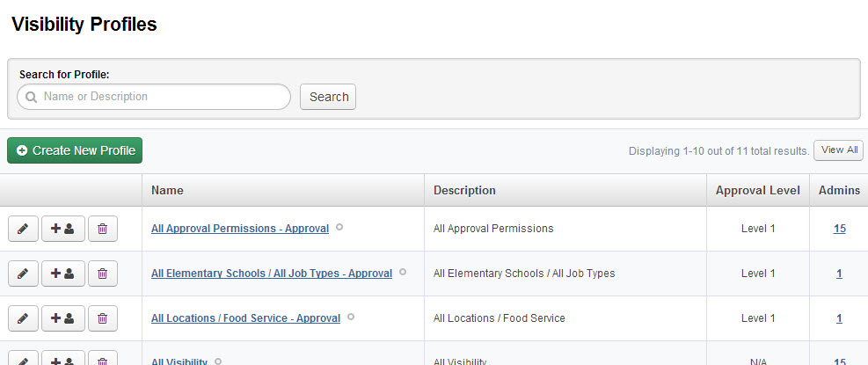Edit the All Elementary Schools profile
868x365 pixels.
(23, 274)
